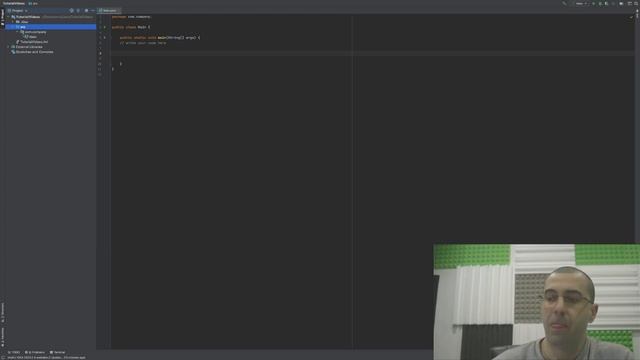640x360 pixels.
Task: Open the Project view dropdown
Action: click(x=18, y=11)
